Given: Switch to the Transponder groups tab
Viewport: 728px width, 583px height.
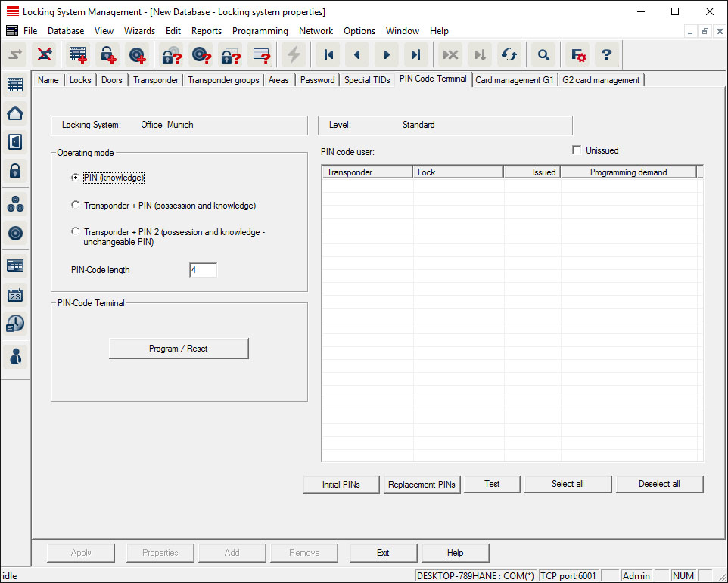Looking at the screenshot, I should click(223, 80).
